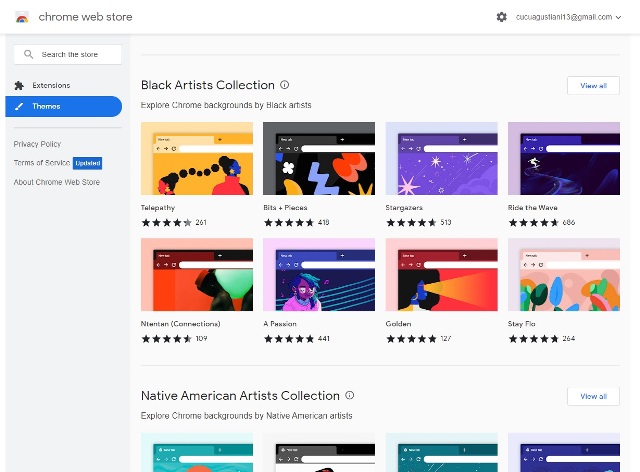
Task: Click the Ride the Wave theme title
Action: click(533, 208)
